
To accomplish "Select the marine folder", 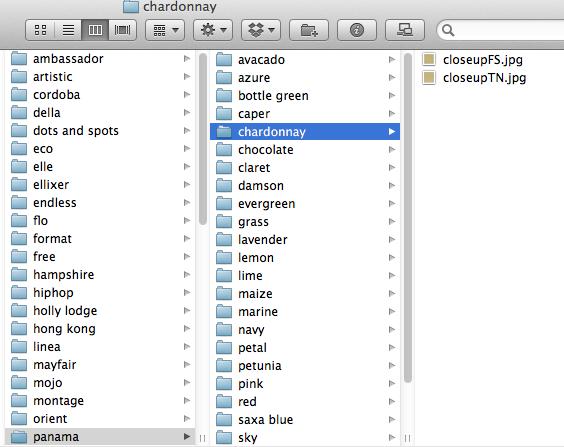I will click(305, 311).
